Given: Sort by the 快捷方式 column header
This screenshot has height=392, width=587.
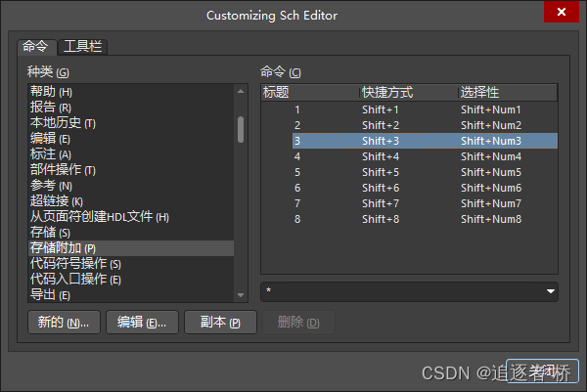Looking at the screenshot, I should point(387,92).
